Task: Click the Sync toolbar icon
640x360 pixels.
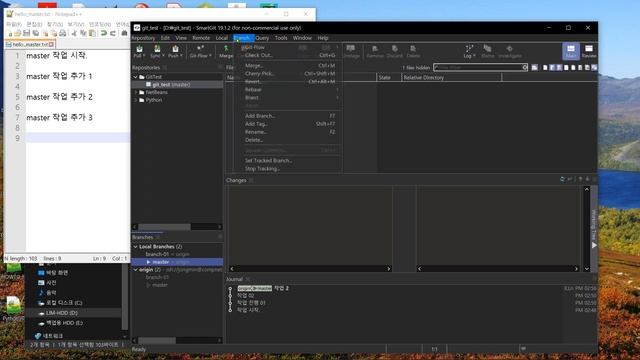Action: point(157,49)
